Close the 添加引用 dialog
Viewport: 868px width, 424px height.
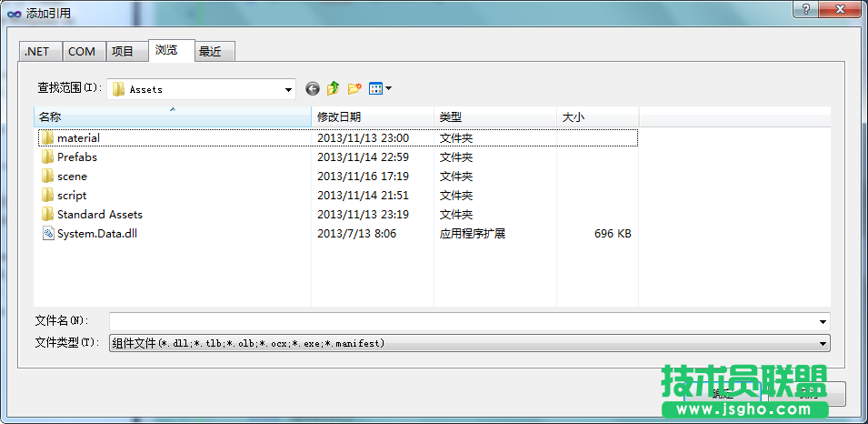[x=839, y=9]
